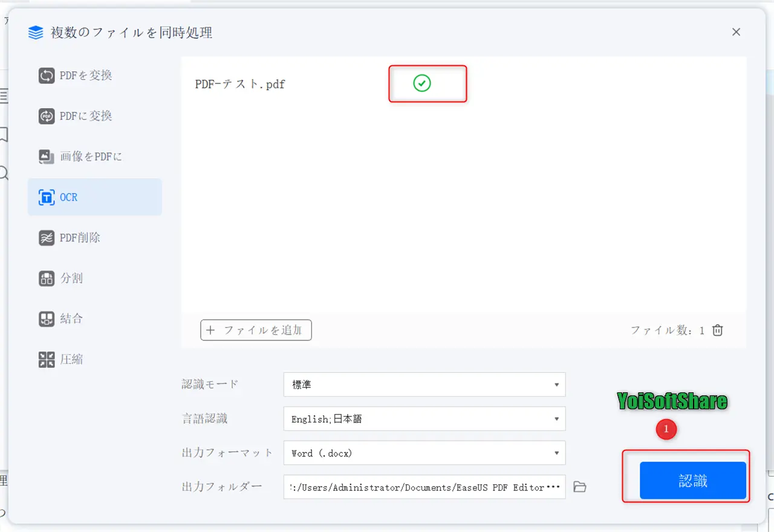Open the PDFに変換 sidebar item
774x532 pixels.
coord(94,116)
